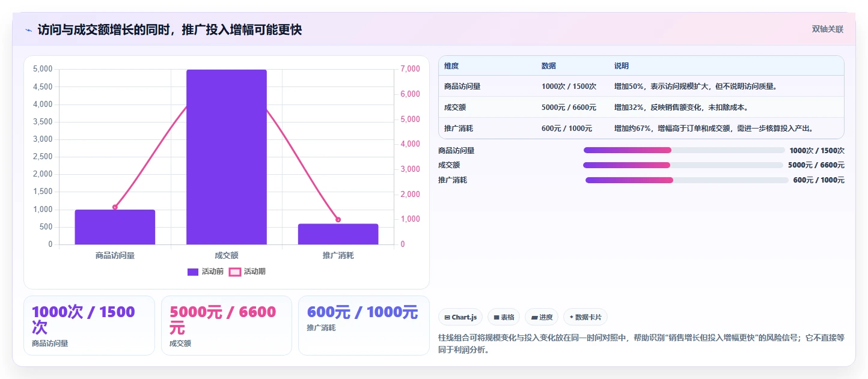
Task: Click the 商品访问量 x-axis label
Action: (115, 255)
